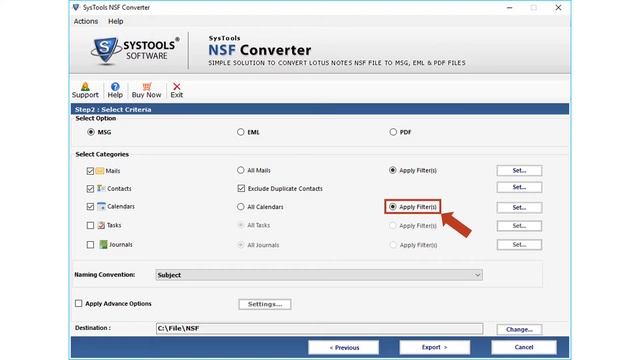Image resolution: width=640 pixels, height=360 pixels.
Task: Start conversion with Export button
Action: (x=435, y=347)
